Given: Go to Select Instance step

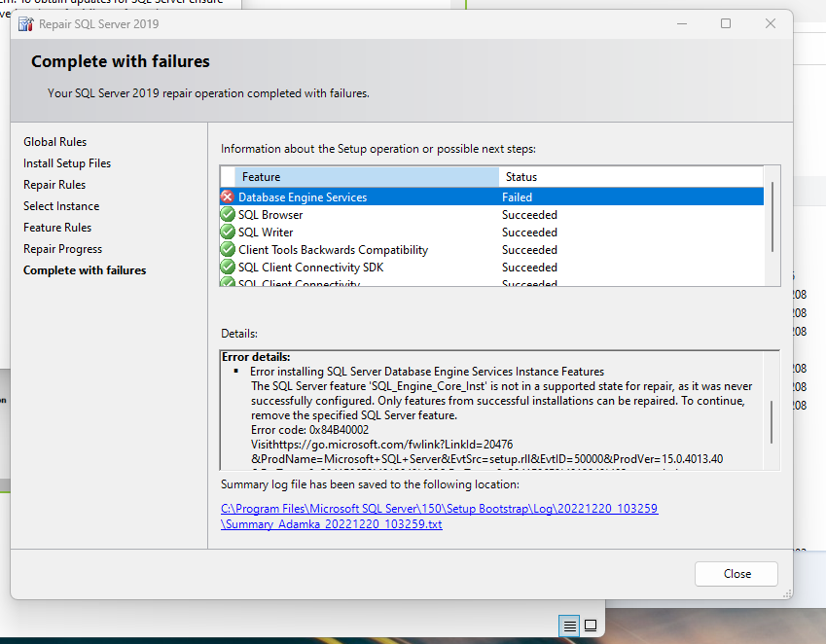Looking at the screenshot, I should pos(61,206).
